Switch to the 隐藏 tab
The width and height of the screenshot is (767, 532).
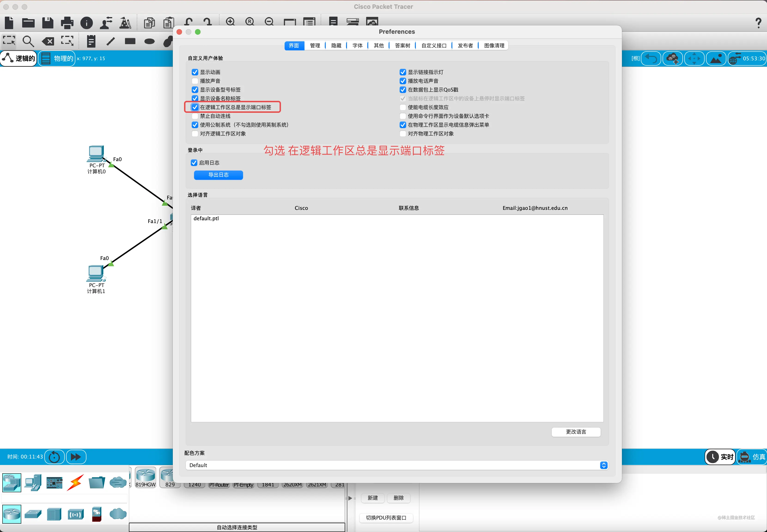pyautogui.click(x=336, y=46)
